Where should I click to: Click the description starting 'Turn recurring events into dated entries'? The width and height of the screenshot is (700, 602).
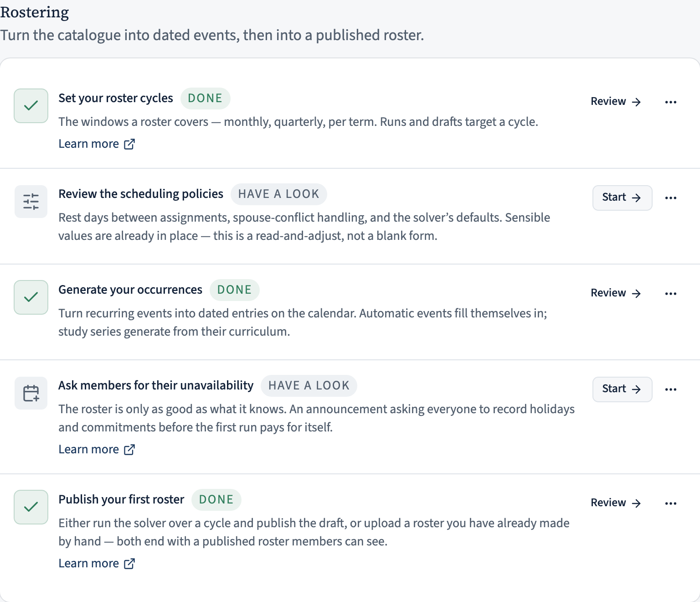click(303, 322)
